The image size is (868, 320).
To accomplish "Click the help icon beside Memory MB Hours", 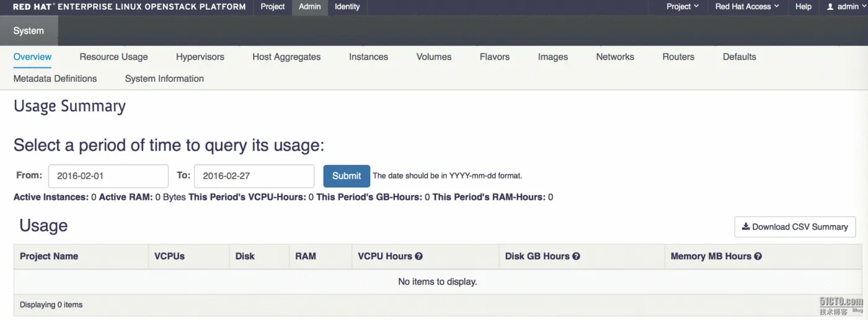I will point(758,256).
